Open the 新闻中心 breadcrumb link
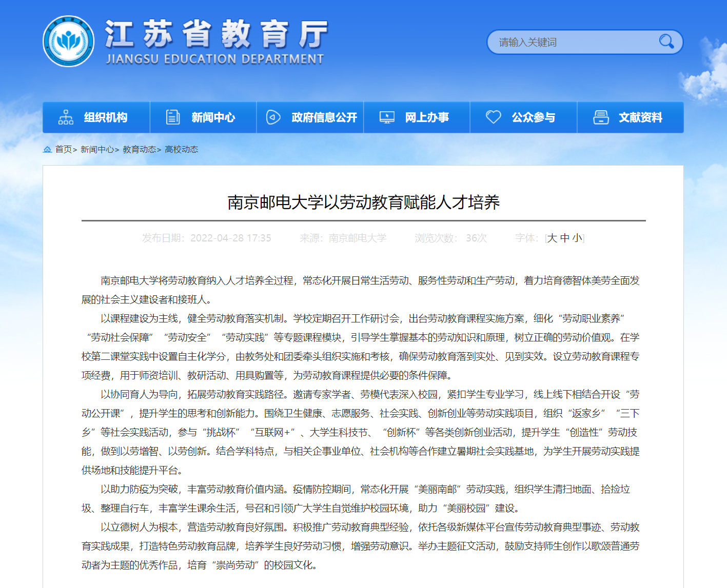This screenshot has width=727, height=588. point(97,150)
